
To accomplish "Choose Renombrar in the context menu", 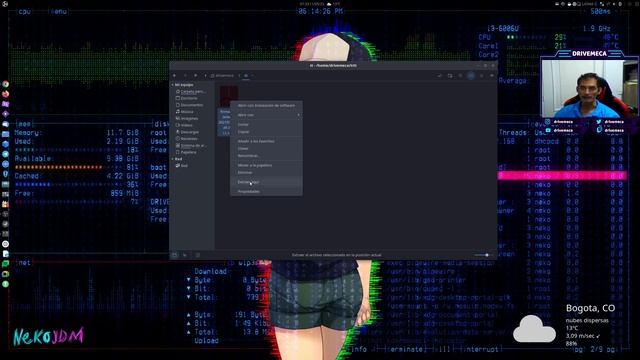I will point(266,156).
